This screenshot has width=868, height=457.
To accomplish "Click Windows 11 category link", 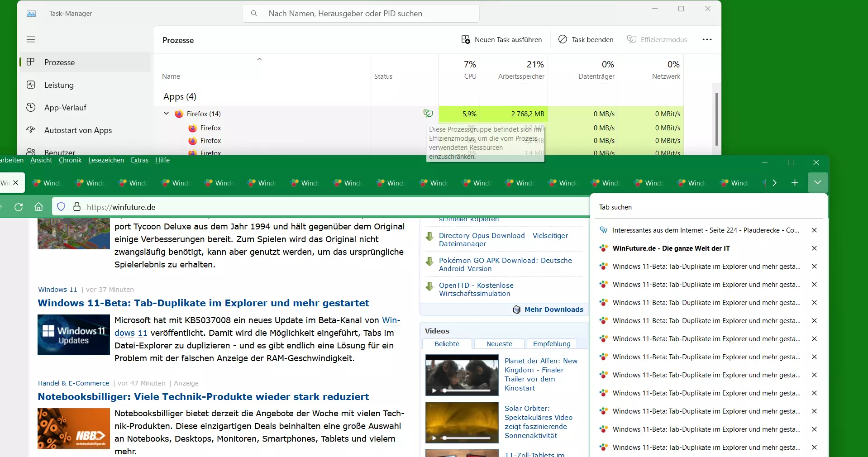I will tap(57, 290).
